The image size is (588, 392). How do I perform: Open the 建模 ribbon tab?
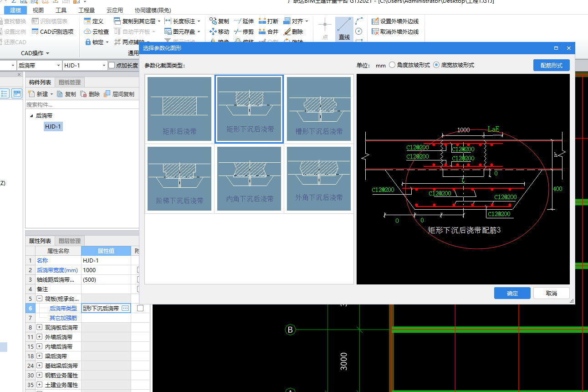click(x=15, y=10)
